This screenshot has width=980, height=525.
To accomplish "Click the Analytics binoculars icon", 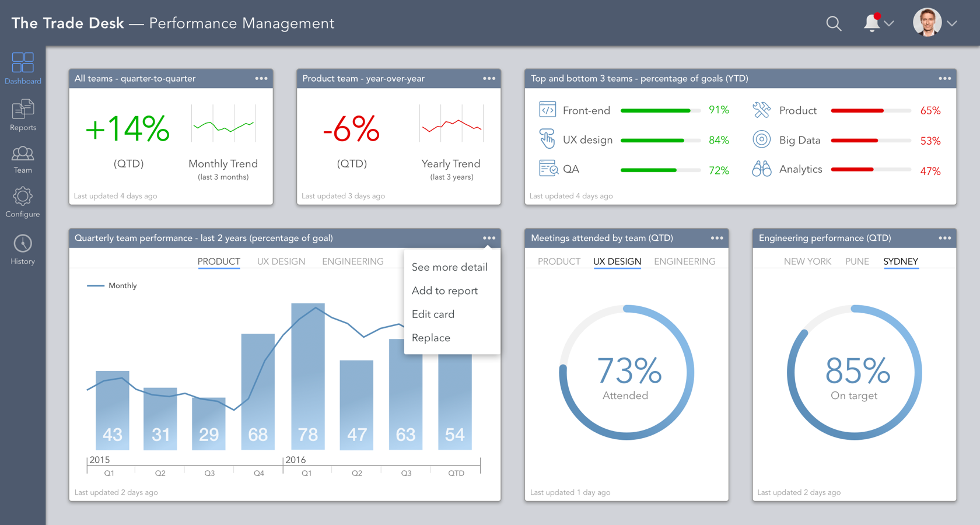I will pos(761,169).
